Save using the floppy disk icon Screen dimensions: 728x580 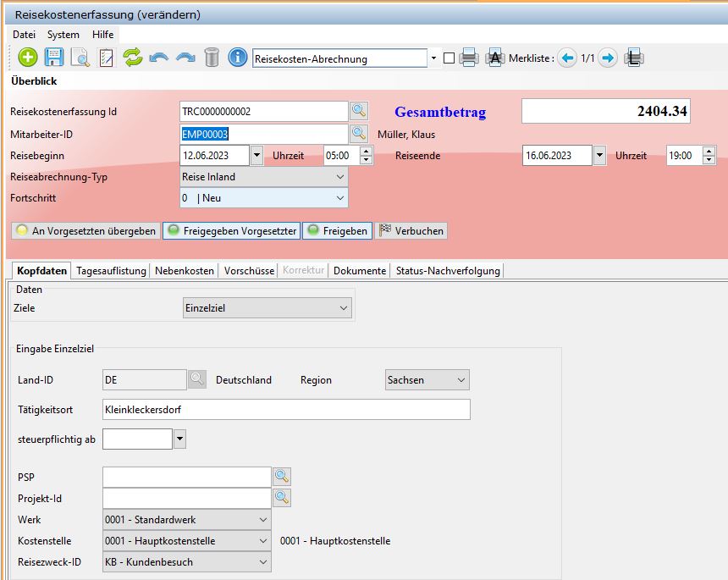(54, 58)
